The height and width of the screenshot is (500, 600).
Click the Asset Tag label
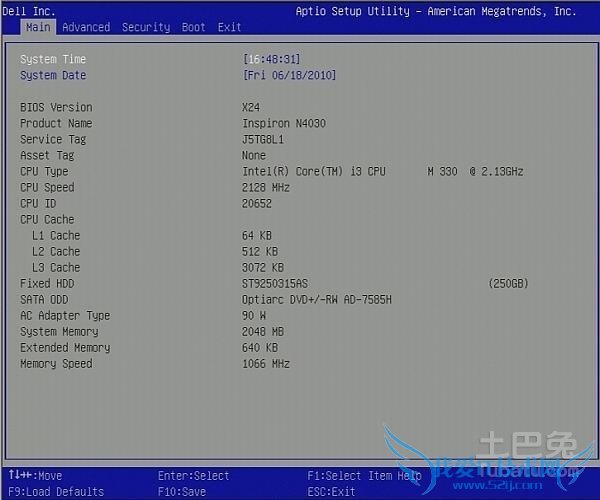pyautogui.click(x=47, y=155)
